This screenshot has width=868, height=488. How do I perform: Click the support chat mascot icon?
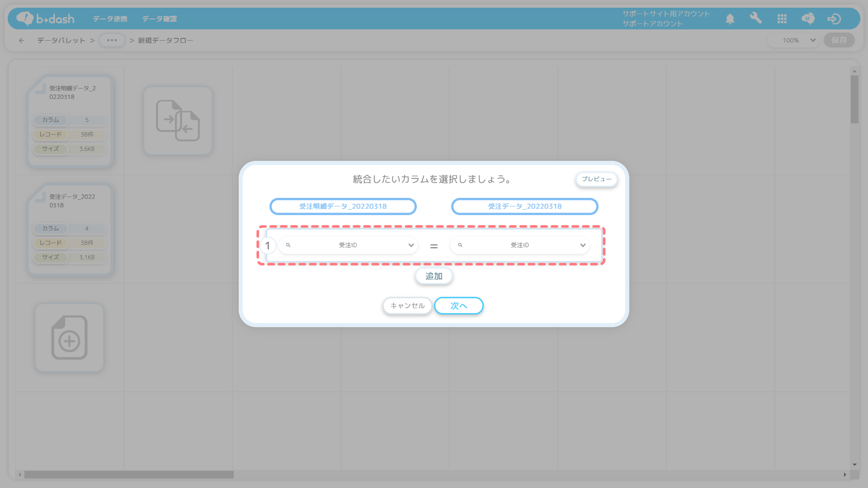[808, 19]
